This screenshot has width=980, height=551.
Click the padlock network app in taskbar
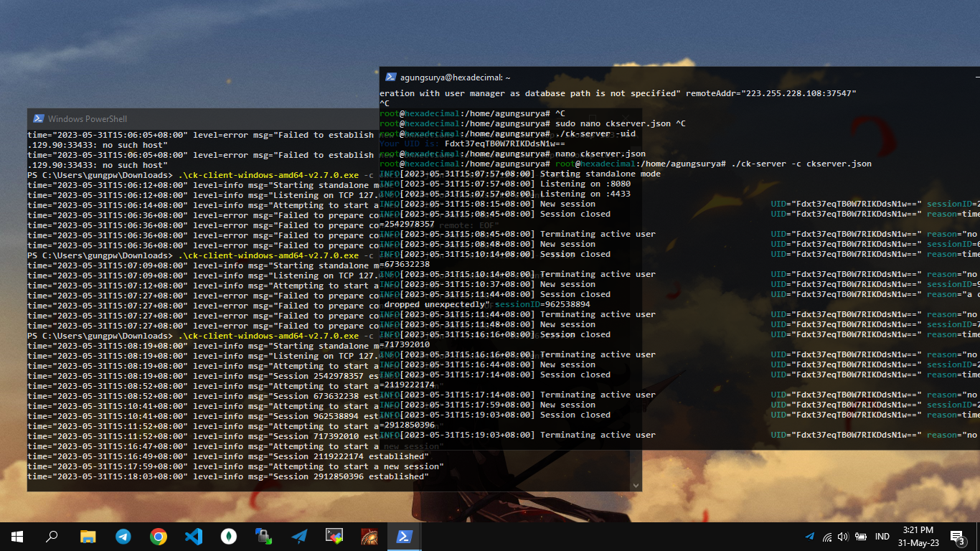(264, 537)
